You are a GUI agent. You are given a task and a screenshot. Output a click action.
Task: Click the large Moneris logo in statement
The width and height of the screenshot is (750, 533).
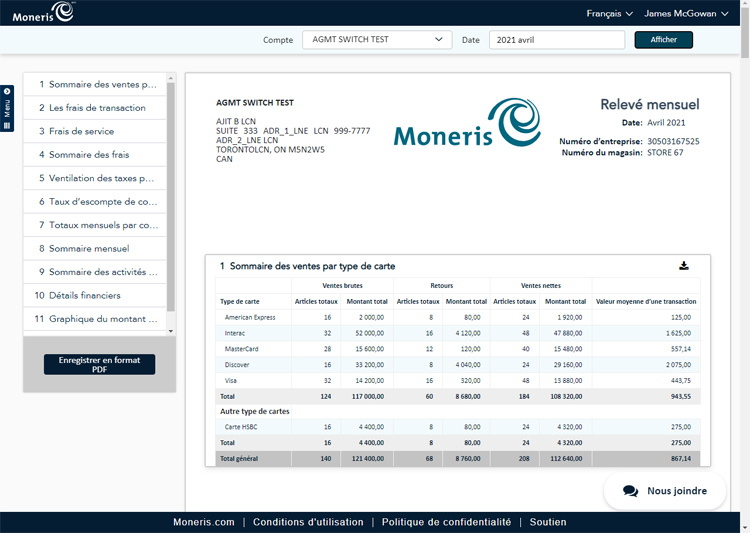pos(467,122)
